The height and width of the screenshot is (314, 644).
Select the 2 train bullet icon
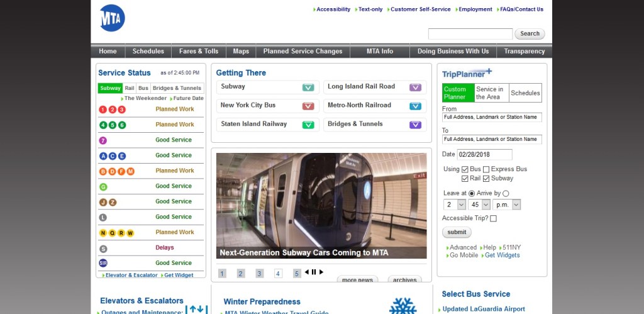[x=113, y=109]
